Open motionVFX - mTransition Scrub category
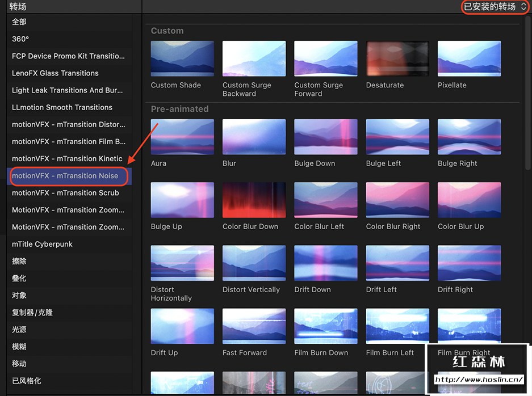This screenshot has height=396, width=532. pyautogui.click(x=65, y=193)
